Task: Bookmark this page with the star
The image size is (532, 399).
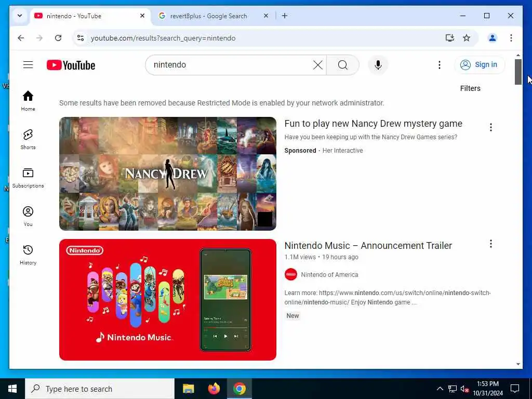Action: pos(467,38)
